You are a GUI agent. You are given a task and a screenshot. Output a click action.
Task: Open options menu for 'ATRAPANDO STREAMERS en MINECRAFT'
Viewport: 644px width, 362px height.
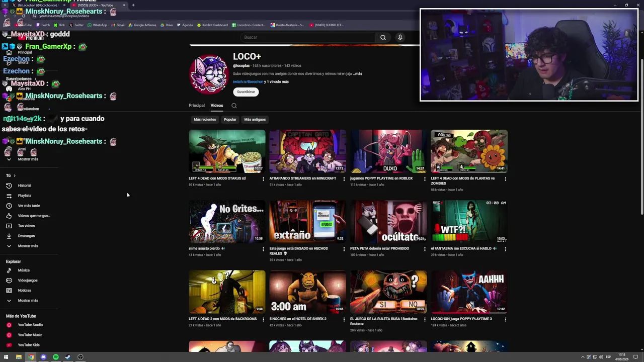[344, 179]
